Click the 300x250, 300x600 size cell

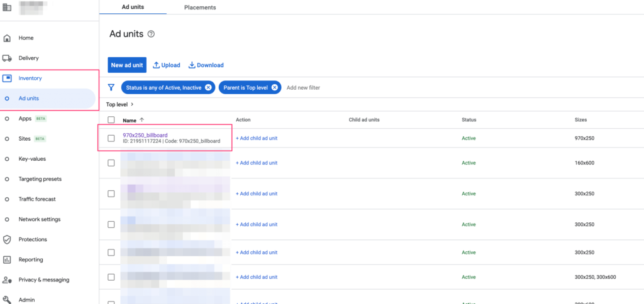click(595, 278)
